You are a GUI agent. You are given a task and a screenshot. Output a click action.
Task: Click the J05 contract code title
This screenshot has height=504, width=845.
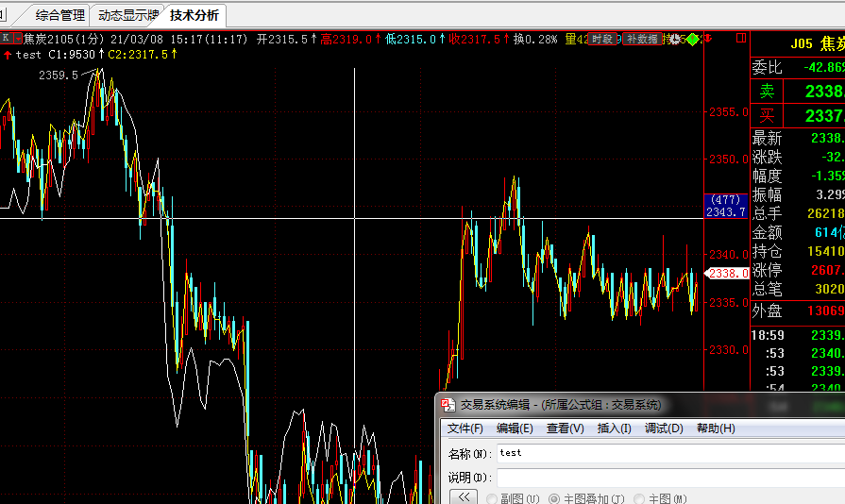tap(802, 44)
